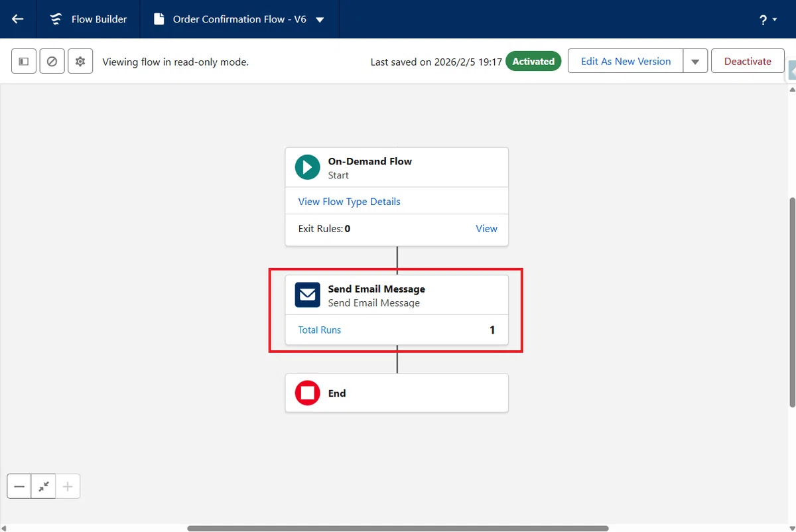Select the End node label
Screen dimensions: 796x532
click(337, 393)
